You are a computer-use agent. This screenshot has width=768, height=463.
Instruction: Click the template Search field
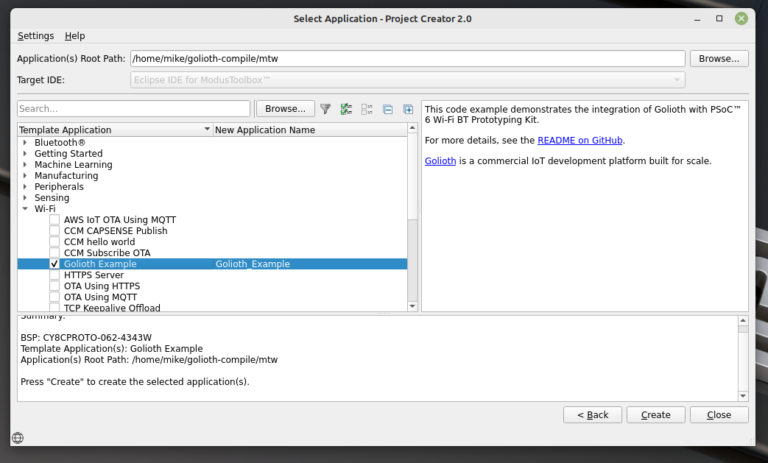[133, 109]
